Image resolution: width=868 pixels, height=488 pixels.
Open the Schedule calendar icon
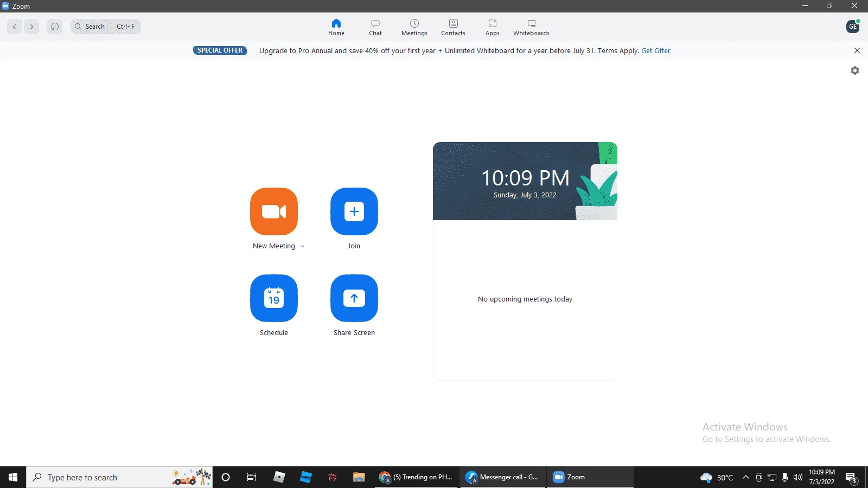coord(274,298)
